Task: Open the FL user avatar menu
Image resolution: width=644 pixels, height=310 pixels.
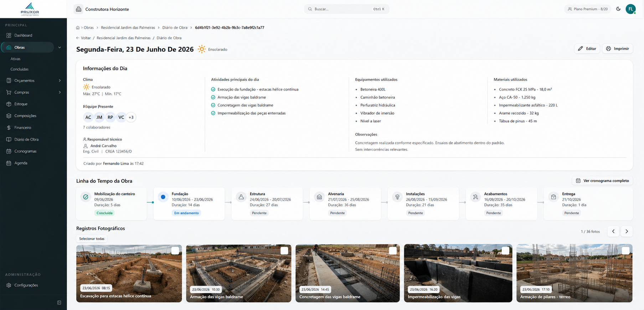Action: pyautogui.click(x=630, y=9)
